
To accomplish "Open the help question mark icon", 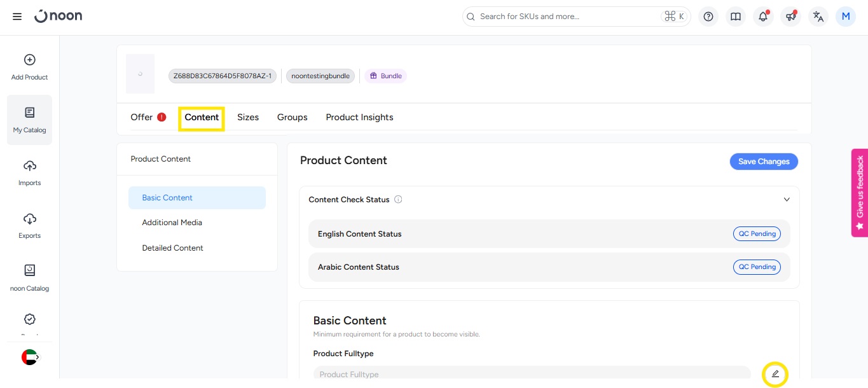I will point(708,17).
